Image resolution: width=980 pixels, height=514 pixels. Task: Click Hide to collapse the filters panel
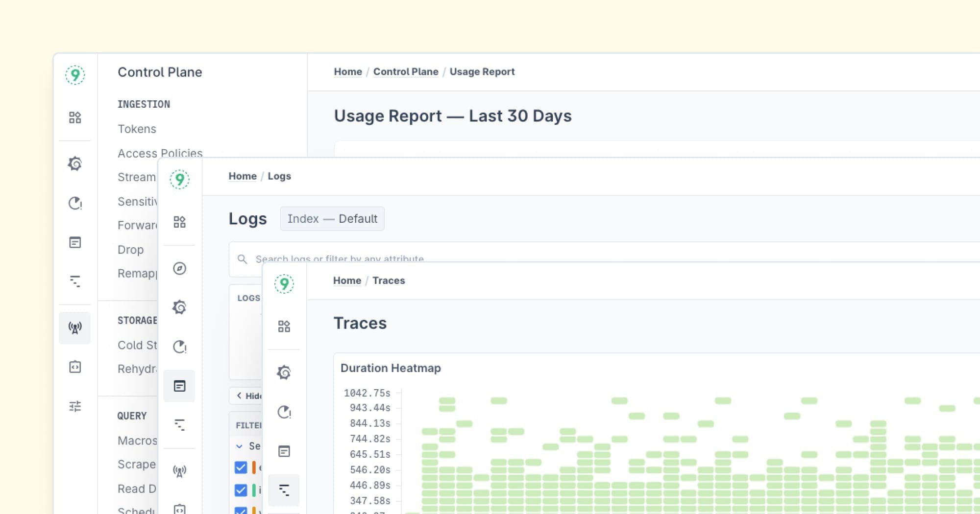(248, 396)
